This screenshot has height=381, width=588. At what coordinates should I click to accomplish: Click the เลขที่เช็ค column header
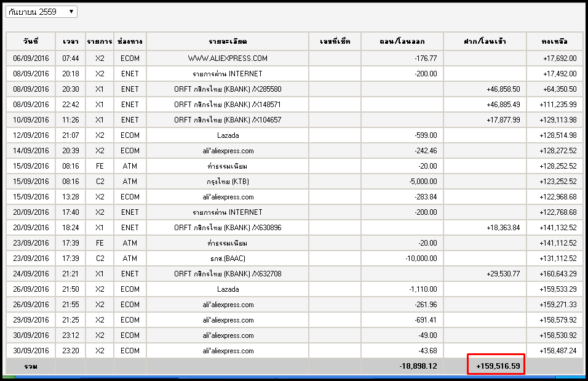[x=335, y=41]
